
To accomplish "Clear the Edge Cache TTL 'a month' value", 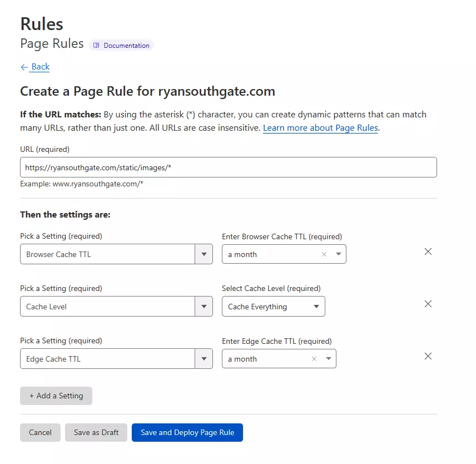I will 314,358.
